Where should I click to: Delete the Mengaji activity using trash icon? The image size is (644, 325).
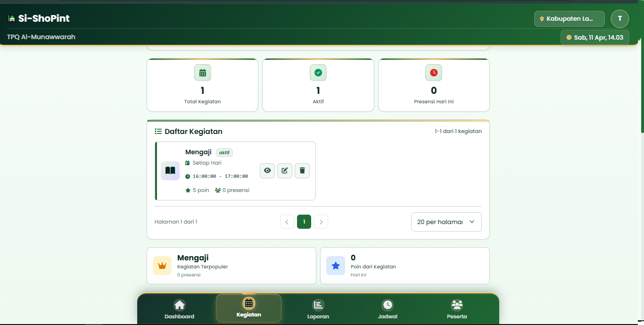coord(302,171)
